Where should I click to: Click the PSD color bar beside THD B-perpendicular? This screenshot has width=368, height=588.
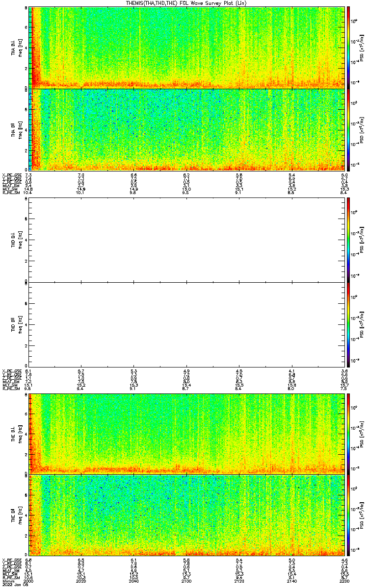(348, 241)
